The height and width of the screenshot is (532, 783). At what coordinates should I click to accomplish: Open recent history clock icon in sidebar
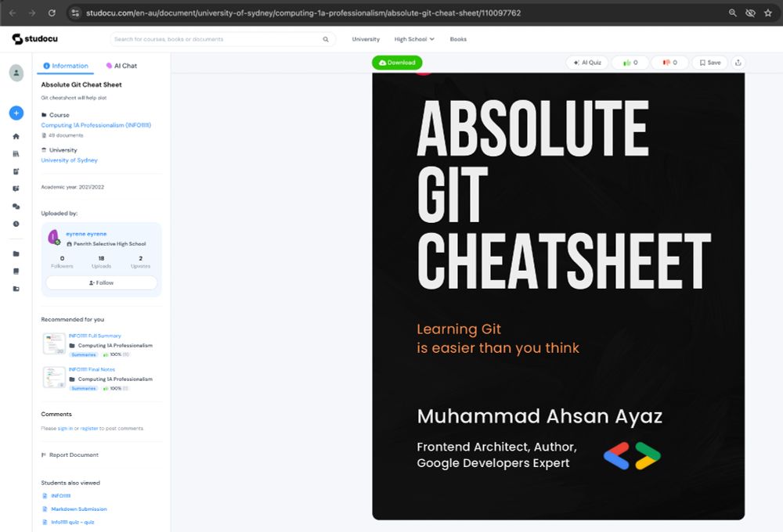[x=16, y=224]
